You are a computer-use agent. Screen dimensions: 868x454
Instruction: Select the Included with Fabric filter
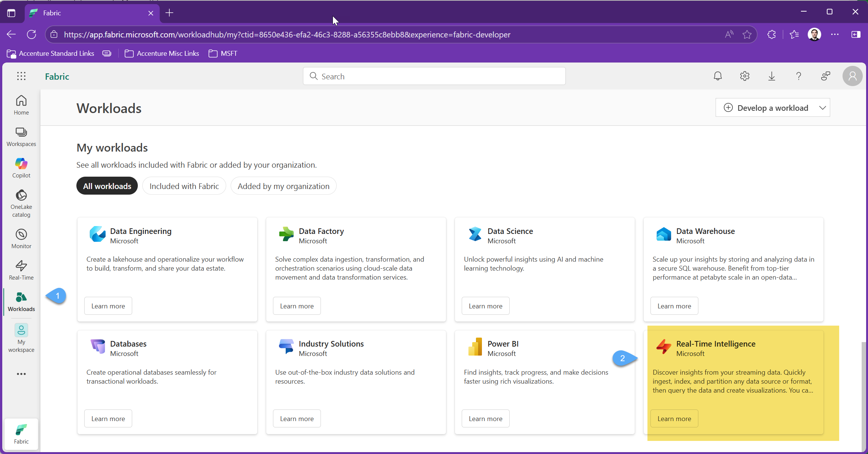[184, 186]
